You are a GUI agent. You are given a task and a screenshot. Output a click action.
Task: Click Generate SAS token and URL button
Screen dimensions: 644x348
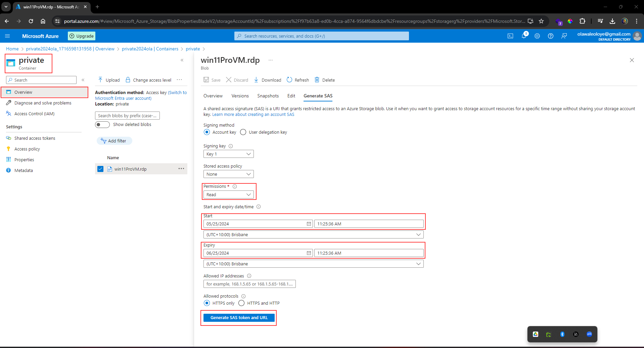(x=239, y=318)
